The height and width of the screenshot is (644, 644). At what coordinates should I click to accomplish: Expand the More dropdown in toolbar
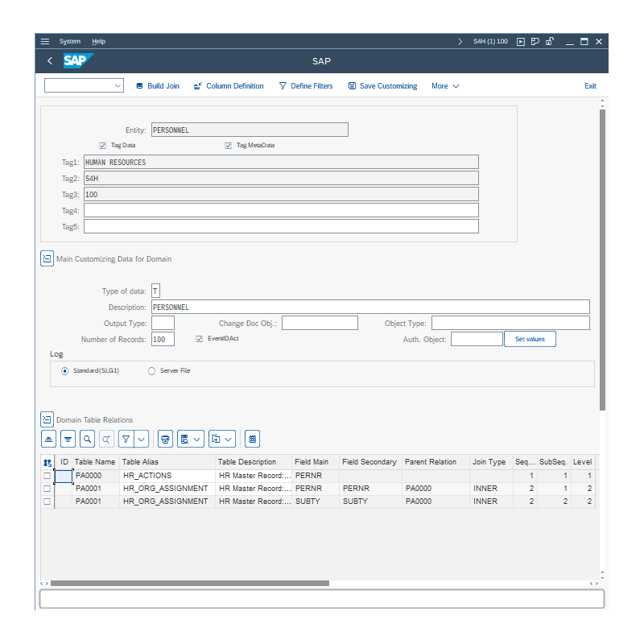445,86
